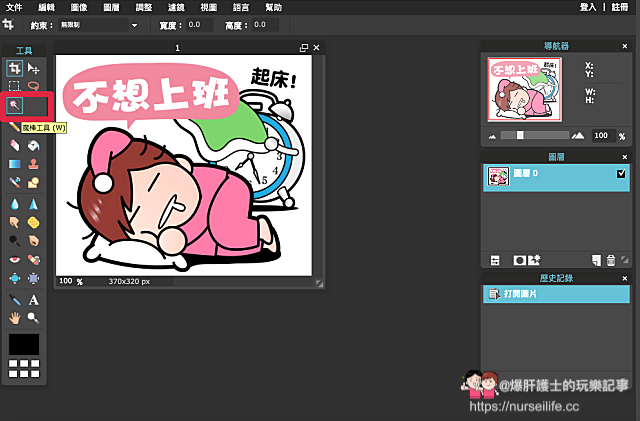This screenshot has height=421, width=640.
Task: Adjust the navigator zoom slider
Action: [520, 135]
